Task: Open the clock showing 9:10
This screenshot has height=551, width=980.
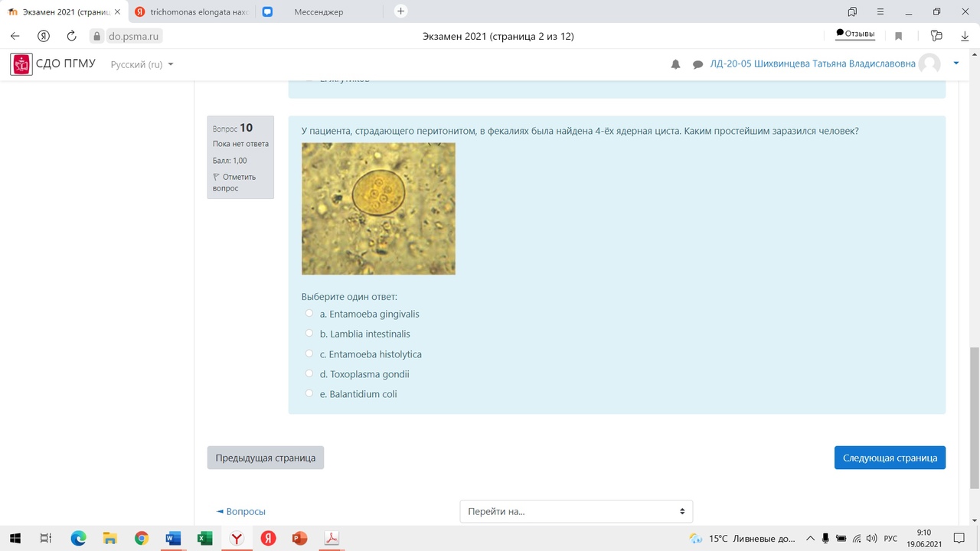Action: pos(924,538)
